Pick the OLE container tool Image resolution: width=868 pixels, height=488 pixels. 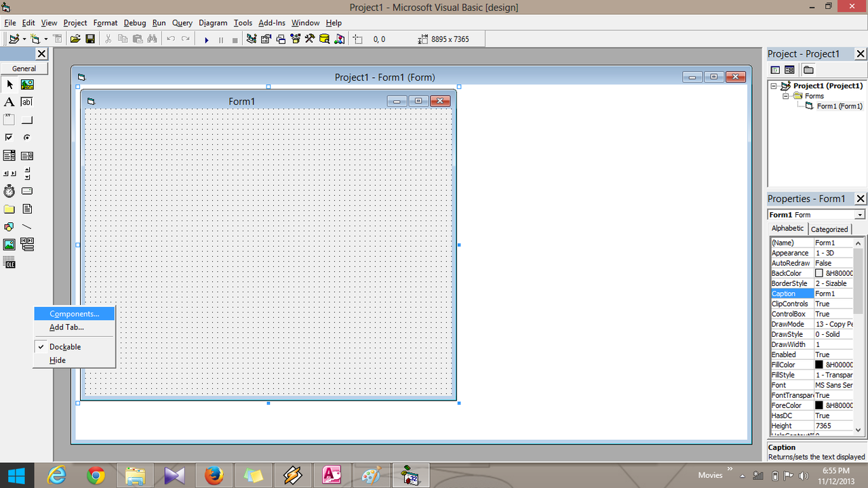(9, 262)
